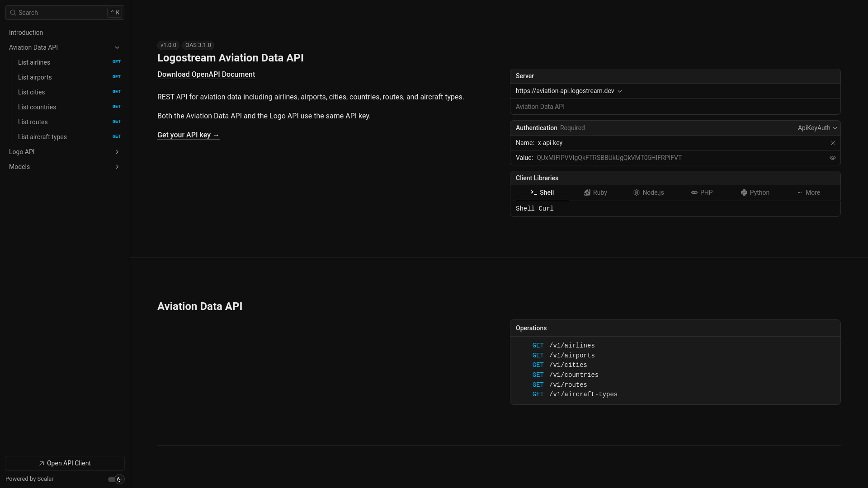The width and height of the screenshot is (868, 488).
Task: Click the search magnifier icon
Action: [13, 13]
